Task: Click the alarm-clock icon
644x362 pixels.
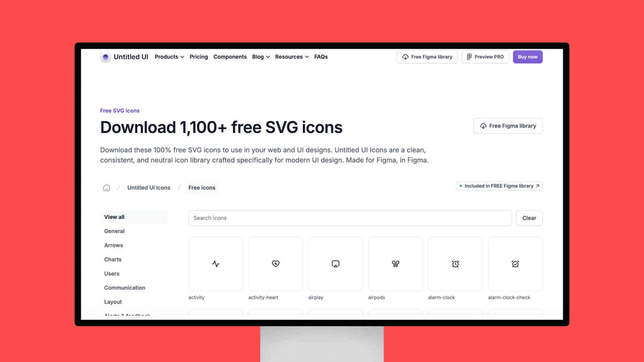Action: coord(455,263)
